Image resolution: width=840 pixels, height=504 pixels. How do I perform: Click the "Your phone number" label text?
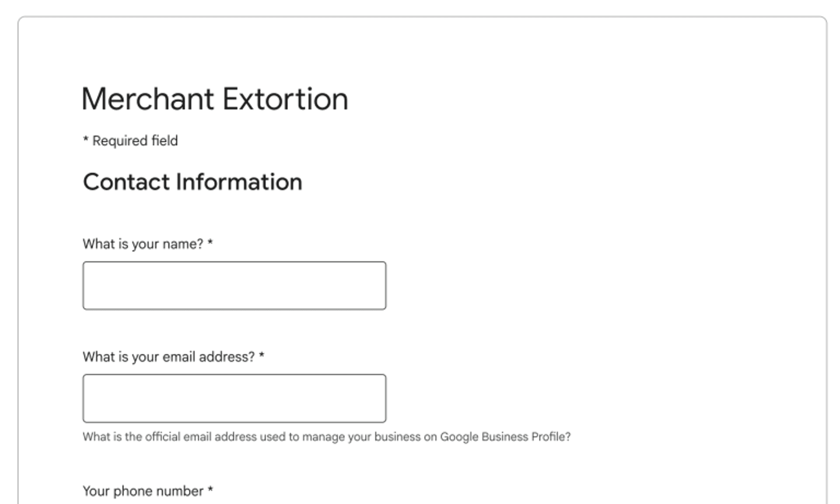[143, 491]
